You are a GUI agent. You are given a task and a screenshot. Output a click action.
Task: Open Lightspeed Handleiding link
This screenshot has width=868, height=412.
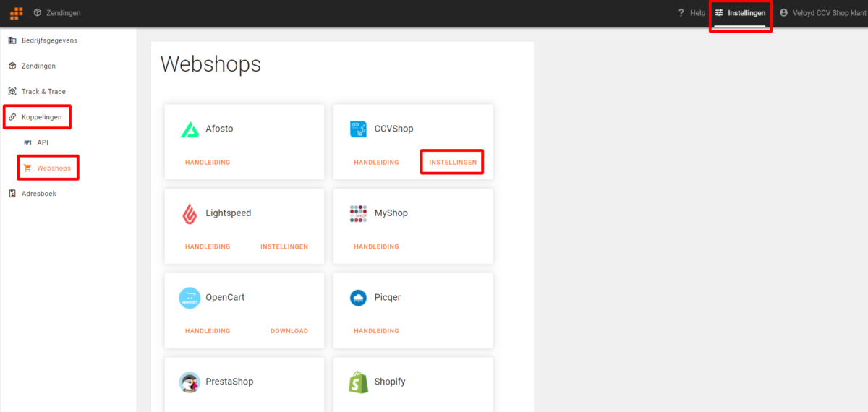208,246
